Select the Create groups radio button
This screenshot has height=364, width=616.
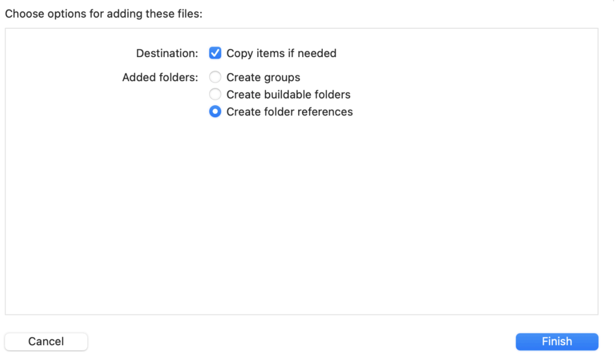pos(215,77)
